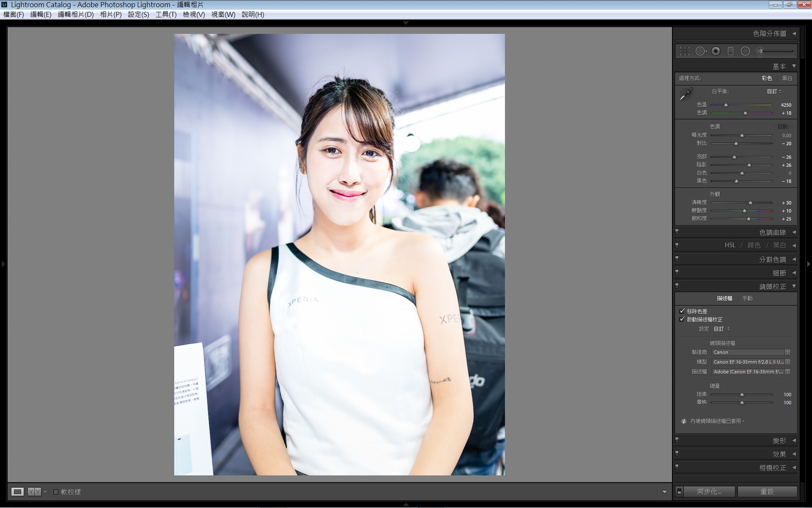Click the 重設 reset button

tap(767, 491)
